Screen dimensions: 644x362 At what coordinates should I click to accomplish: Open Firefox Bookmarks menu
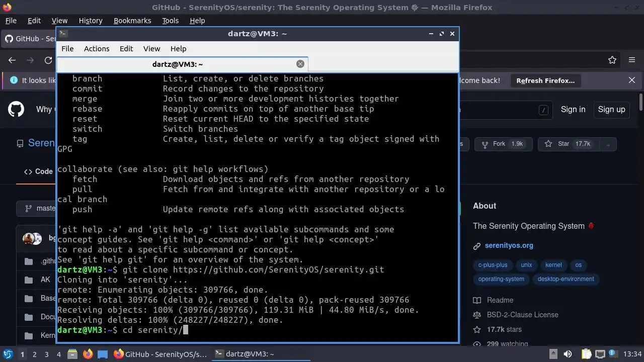click(132, 21)
